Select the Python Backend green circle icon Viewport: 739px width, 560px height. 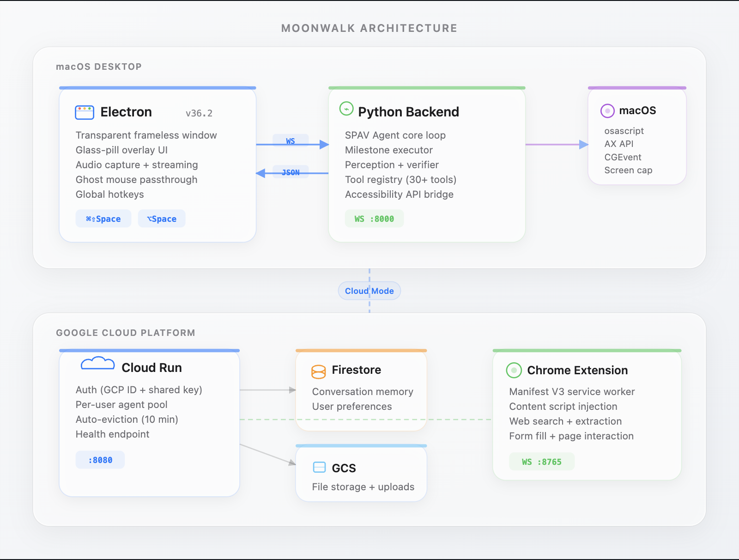[x=346, y=109]
